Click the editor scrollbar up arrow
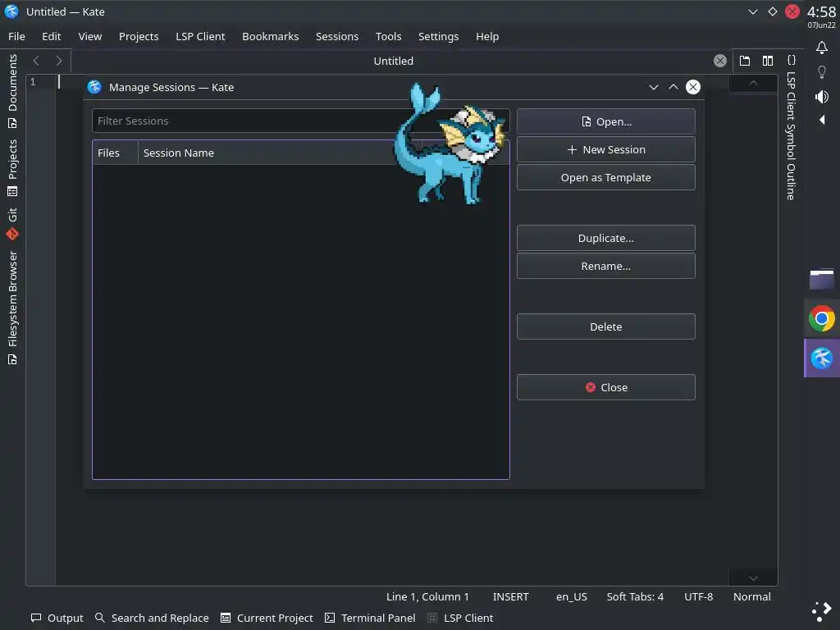Image resolution: width=840 pixels, height=630 pixels. (753, 83)
